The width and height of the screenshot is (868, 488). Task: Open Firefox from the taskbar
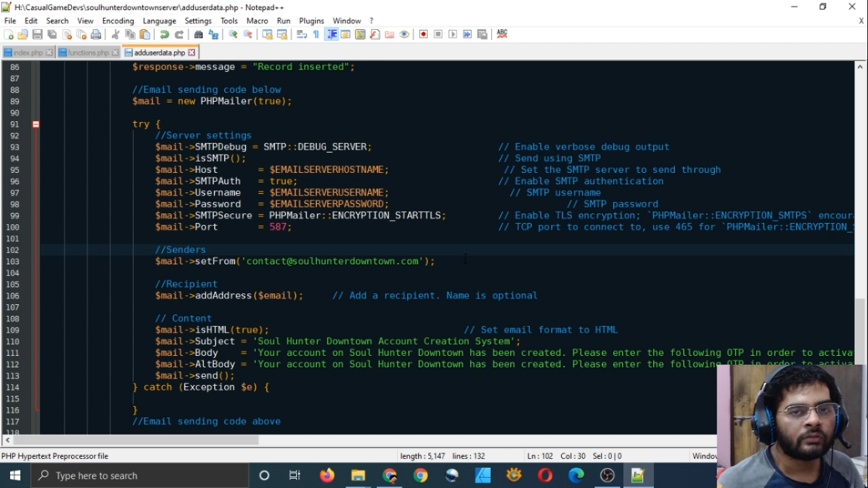pyautogui.click(x=327, y=475)
